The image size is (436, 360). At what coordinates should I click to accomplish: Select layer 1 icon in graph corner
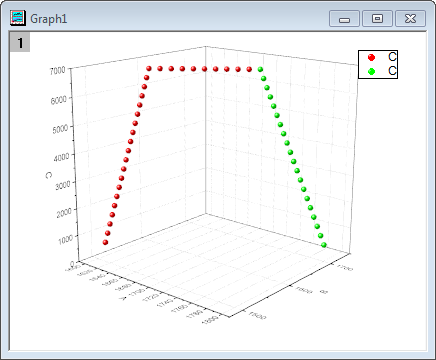(x=20, y=42)
